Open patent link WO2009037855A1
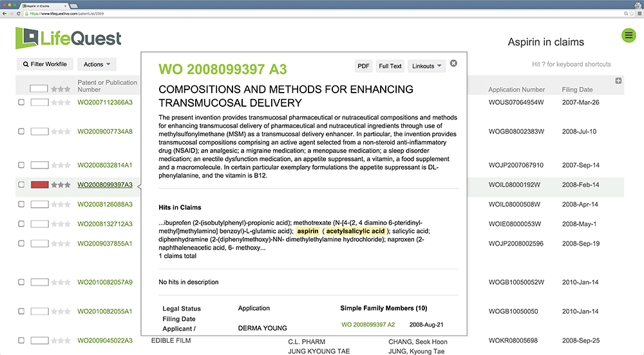644x355 pixels. [x=105, y=244]
